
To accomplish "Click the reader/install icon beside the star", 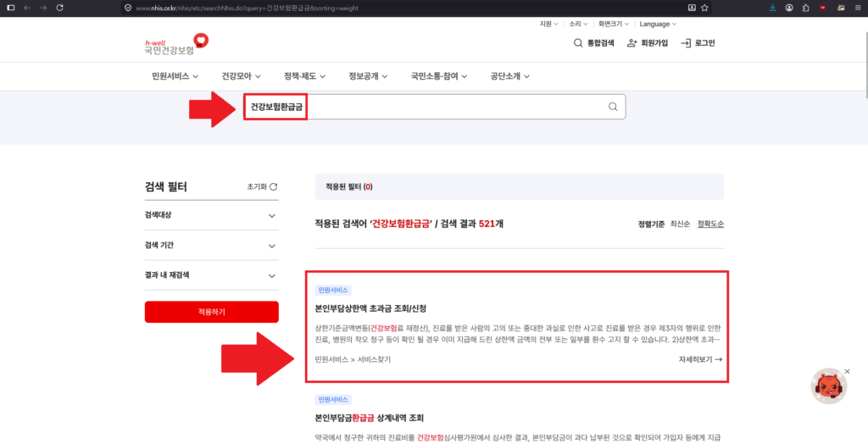I will (x=692, y=8).
